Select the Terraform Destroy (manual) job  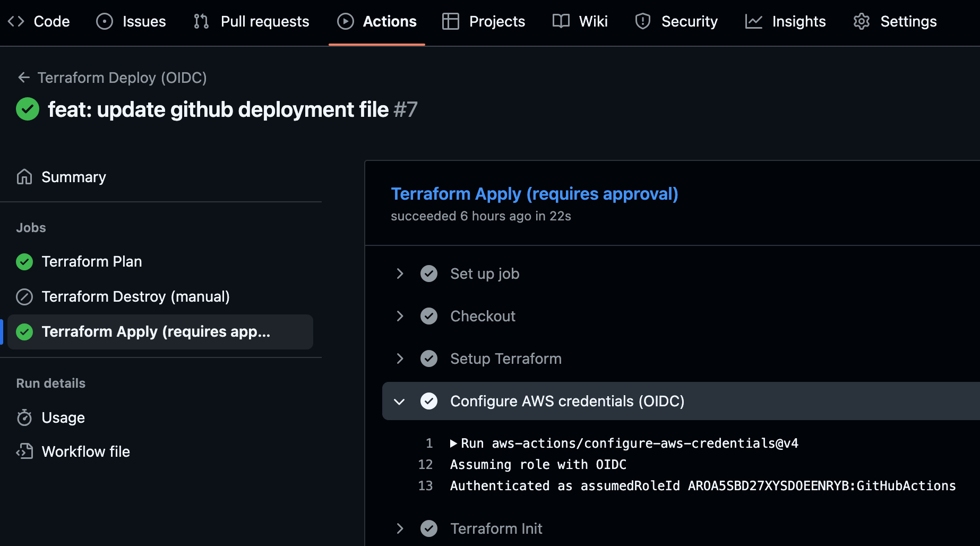coord(135,296)
